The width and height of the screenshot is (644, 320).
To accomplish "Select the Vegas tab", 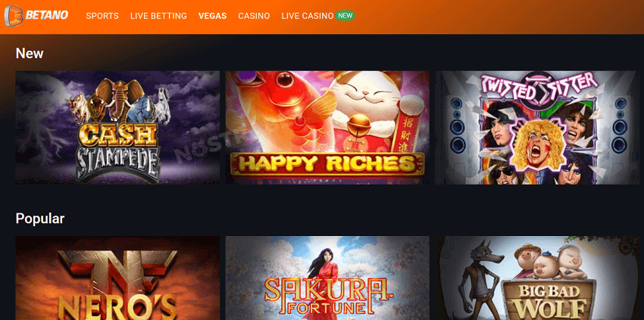I will tap(212, 16).
